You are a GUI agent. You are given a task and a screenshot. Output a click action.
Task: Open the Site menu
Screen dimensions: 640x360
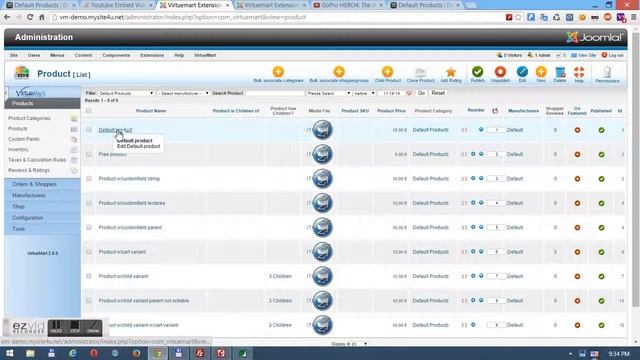(x=14, y=55)
